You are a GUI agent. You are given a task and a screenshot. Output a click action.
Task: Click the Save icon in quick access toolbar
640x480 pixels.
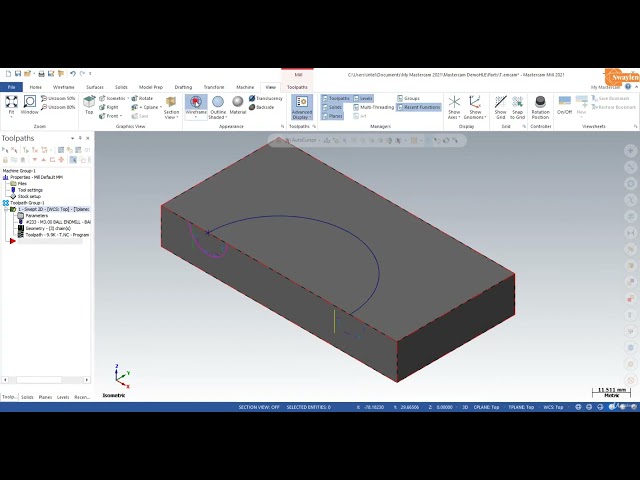click(x=18, y=74)
